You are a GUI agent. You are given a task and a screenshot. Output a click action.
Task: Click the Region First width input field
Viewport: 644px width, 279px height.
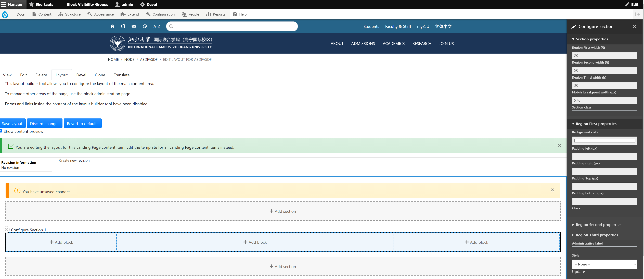pyautogui.click(x=604, y=56)
